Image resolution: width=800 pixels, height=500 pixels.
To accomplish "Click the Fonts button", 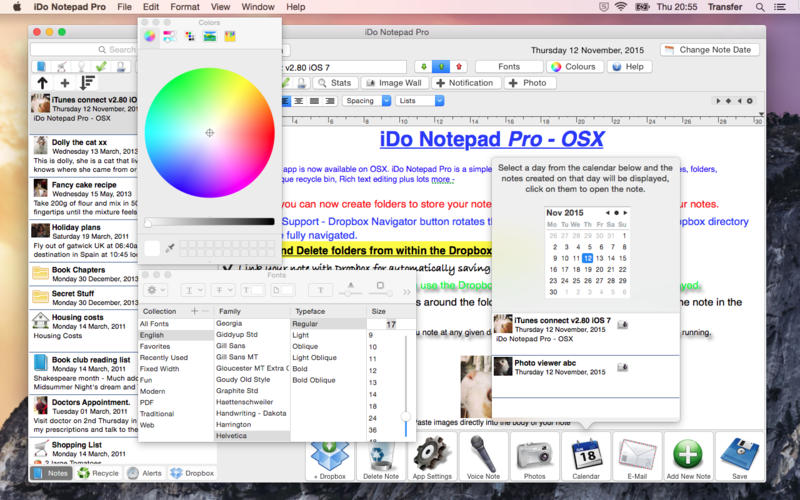I will point(509,66).
